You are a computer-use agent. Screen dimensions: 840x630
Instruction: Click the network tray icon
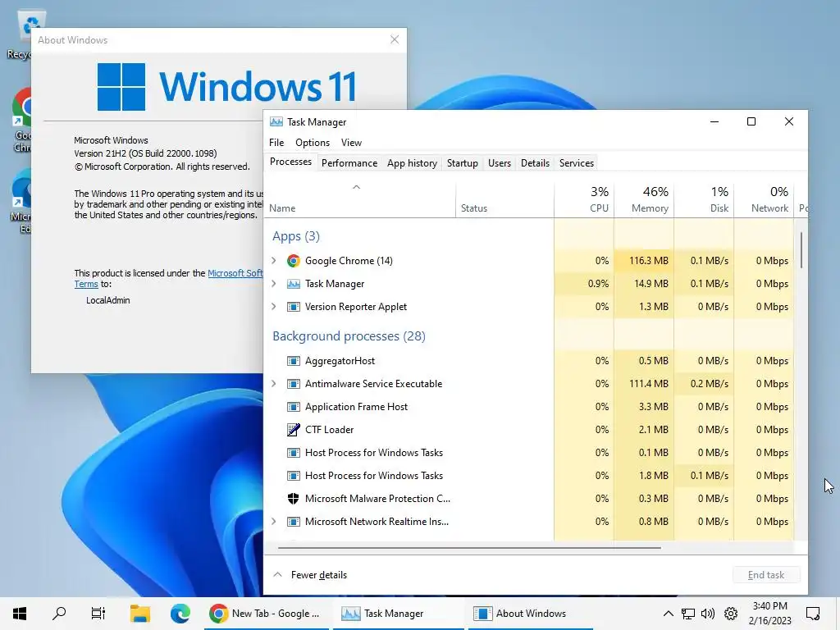(x=688, y=614)
